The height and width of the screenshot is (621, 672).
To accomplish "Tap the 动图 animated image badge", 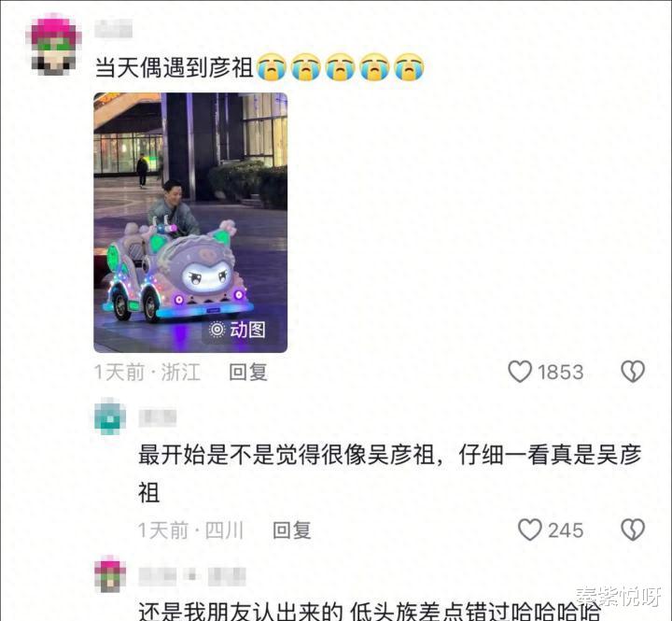I will (x=237, y=330).
